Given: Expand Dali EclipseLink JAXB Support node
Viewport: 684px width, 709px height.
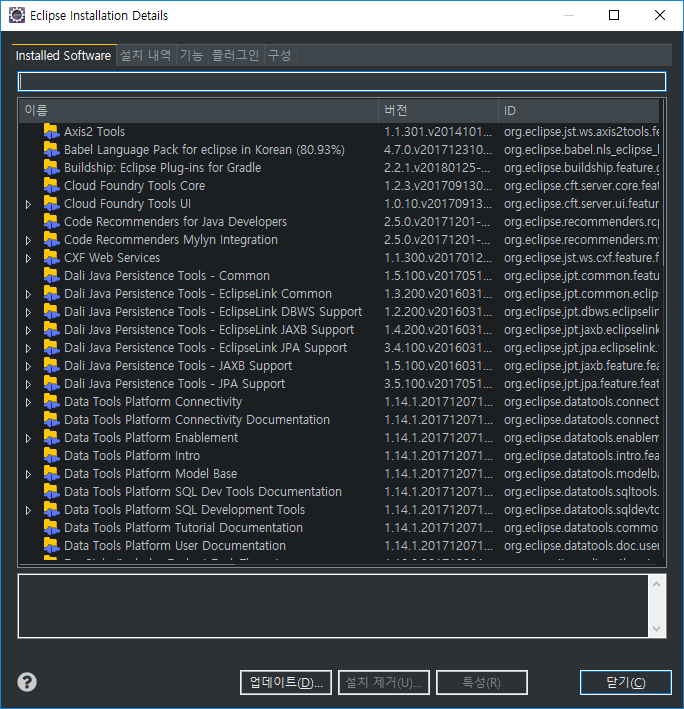Looking at the screenshot, I should click(28, 331).
